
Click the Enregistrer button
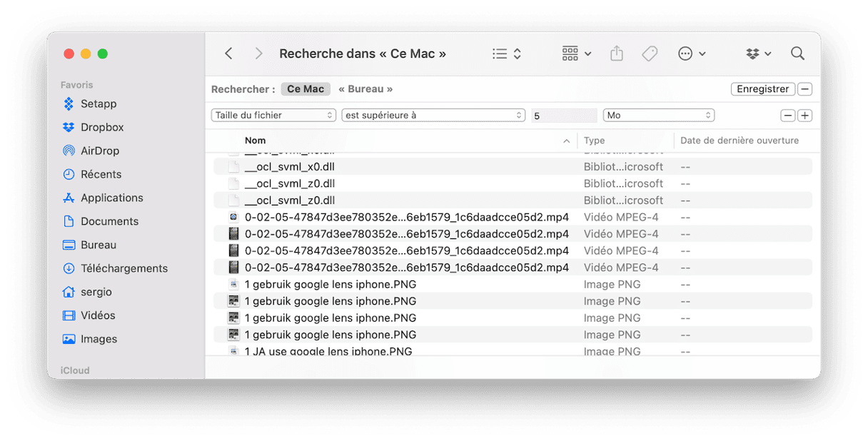762,89
